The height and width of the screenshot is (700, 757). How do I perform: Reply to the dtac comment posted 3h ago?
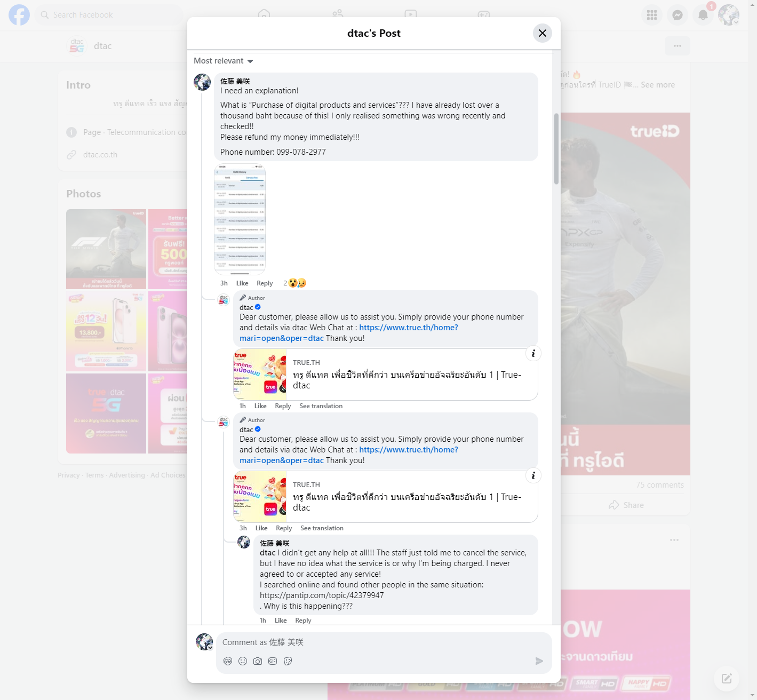tap(284, 528)
